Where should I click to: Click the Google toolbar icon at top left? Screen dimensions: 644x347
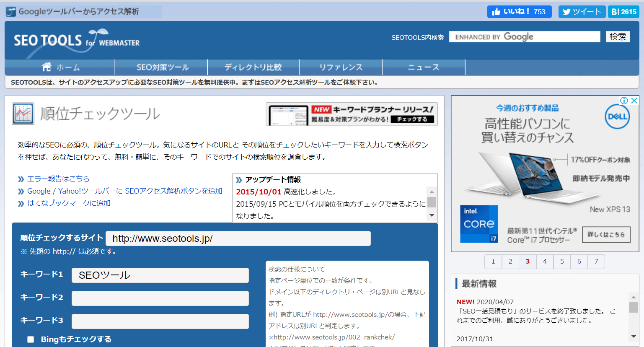click(x=11, y=12)
